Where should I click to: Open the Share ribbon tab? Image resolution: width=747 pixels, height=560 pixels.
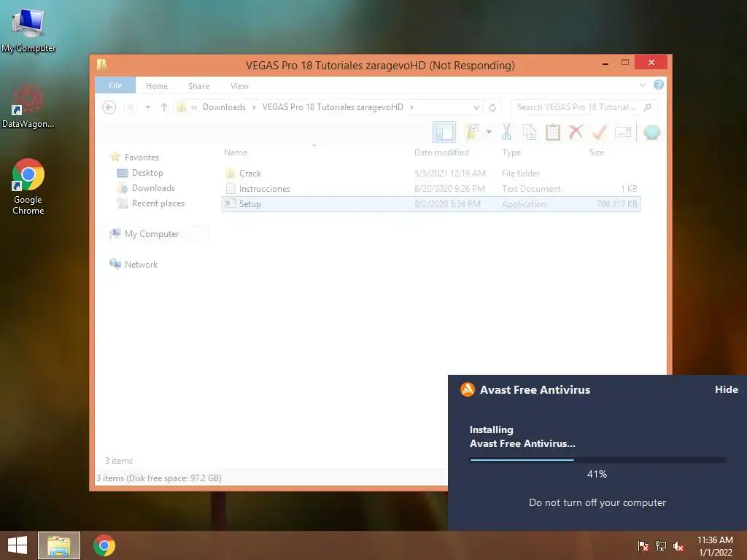tap(198, 86)
